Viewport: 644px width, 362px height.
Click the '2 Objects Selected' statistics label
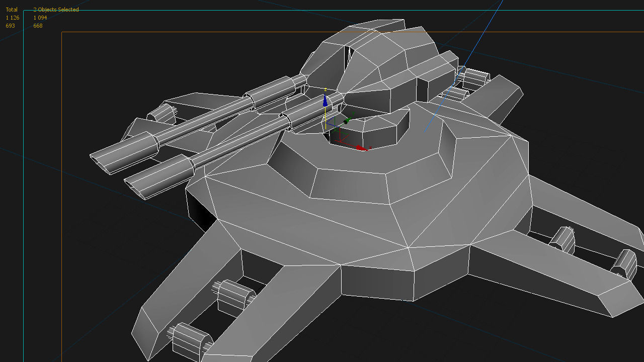coord(56,10)
